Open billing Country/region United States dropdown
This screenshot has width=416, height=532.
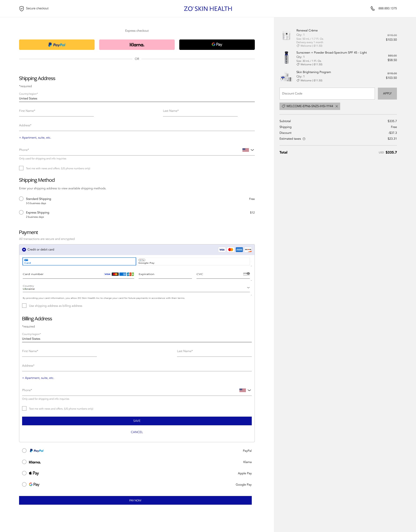(136, 339)
